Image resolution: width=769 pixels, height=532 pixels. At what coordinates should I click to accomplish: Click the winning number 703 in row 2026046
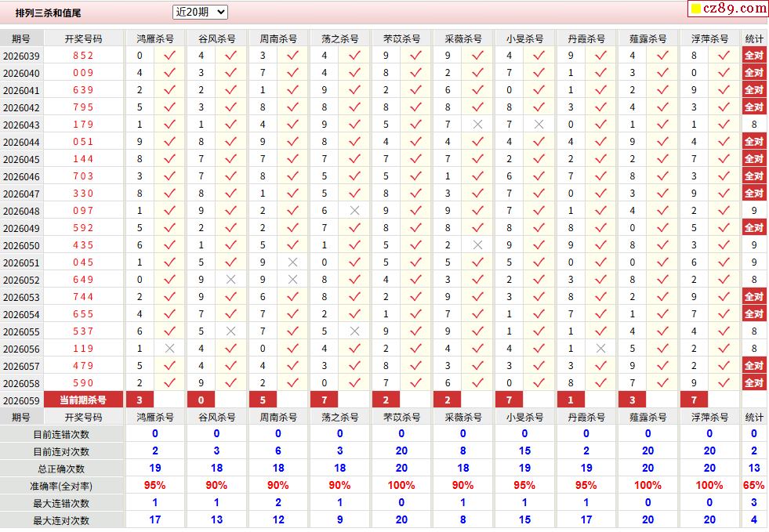tap(83, 176)
